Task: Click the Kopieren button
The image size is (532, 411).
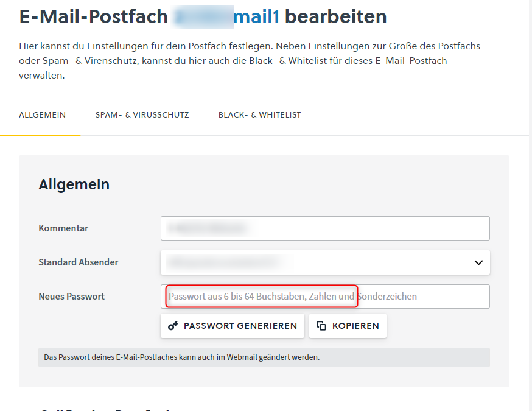Action: click(348, 326)
